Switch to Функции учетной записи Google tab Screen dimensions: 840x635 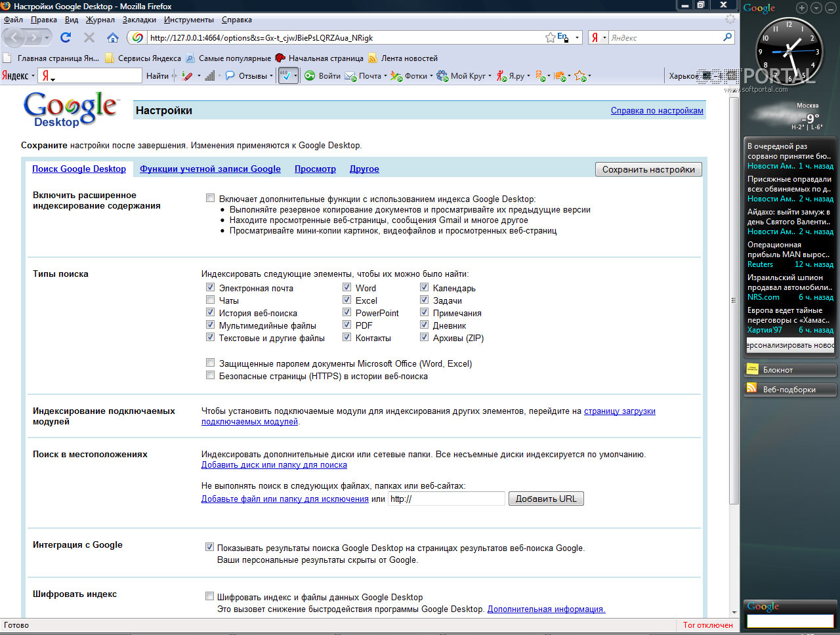[210, 169]
